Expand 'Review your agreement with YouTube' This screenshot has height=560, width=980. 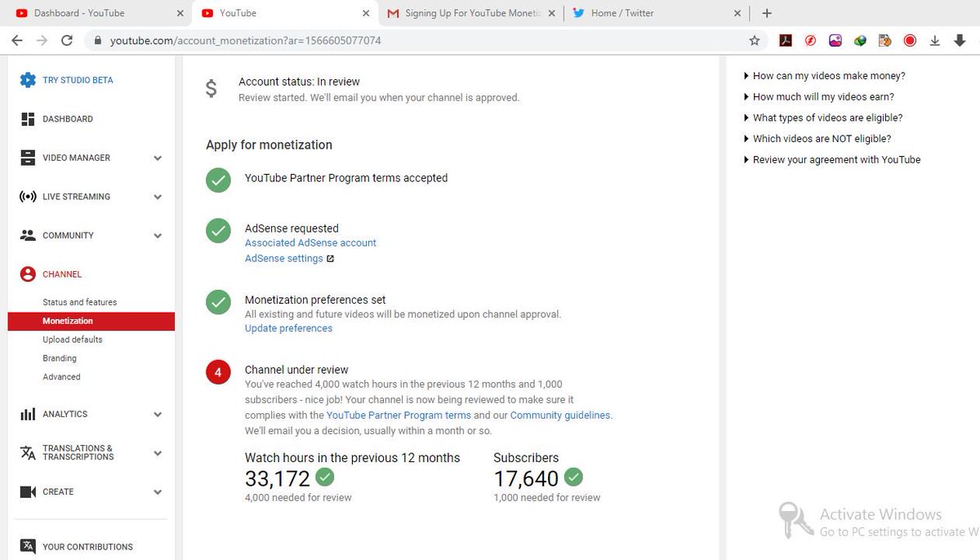coord(832,160)
